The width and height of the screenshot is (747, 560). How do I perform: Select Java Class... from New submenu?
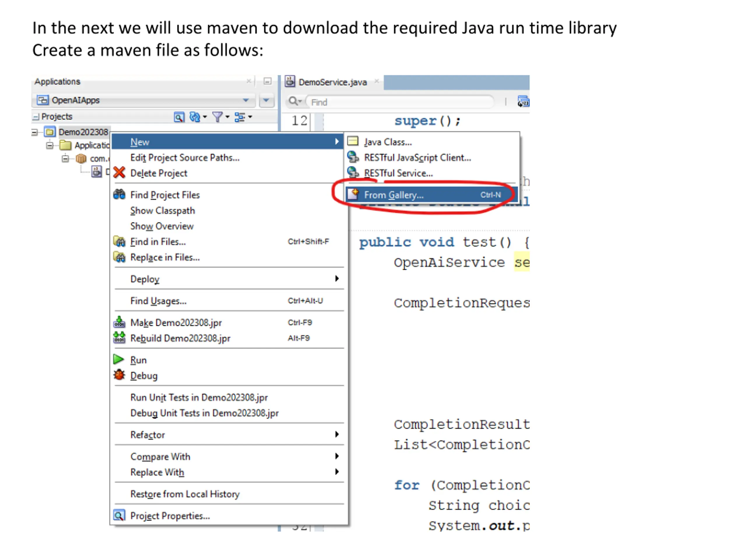(x=388, y=142)
